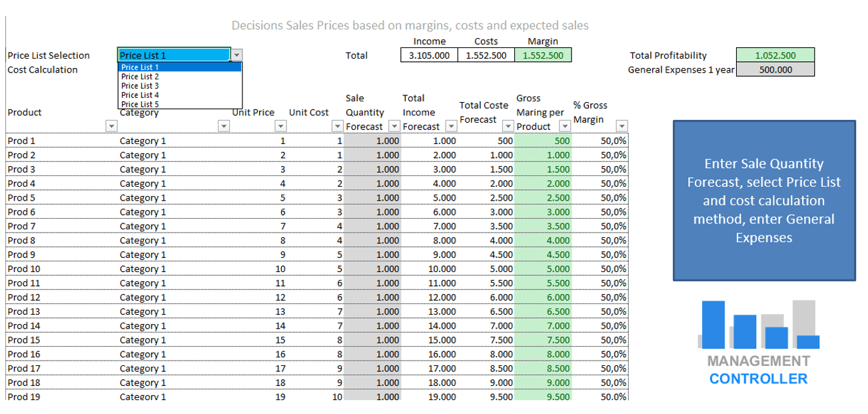Open the Total Income Forecast filter arrow
The image size is (868, 414).
450,127
